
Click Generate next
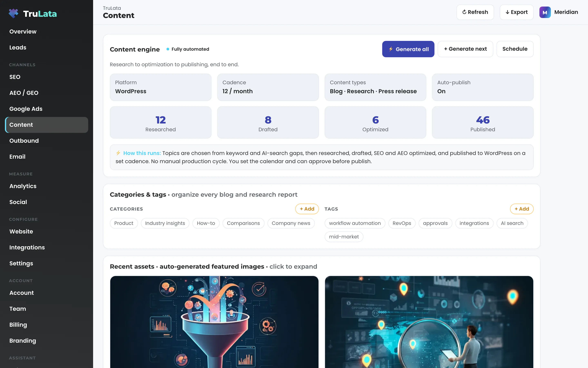tap(465, 49)
